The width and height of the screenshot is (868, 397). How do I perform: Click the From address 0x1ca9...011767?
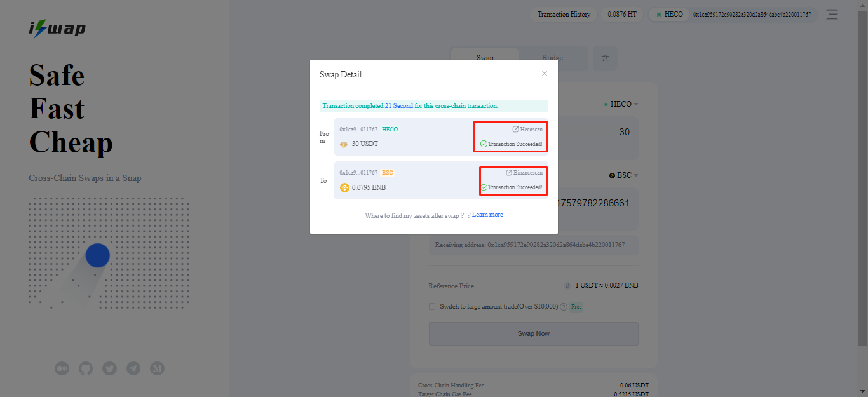[x=358, y=130]
